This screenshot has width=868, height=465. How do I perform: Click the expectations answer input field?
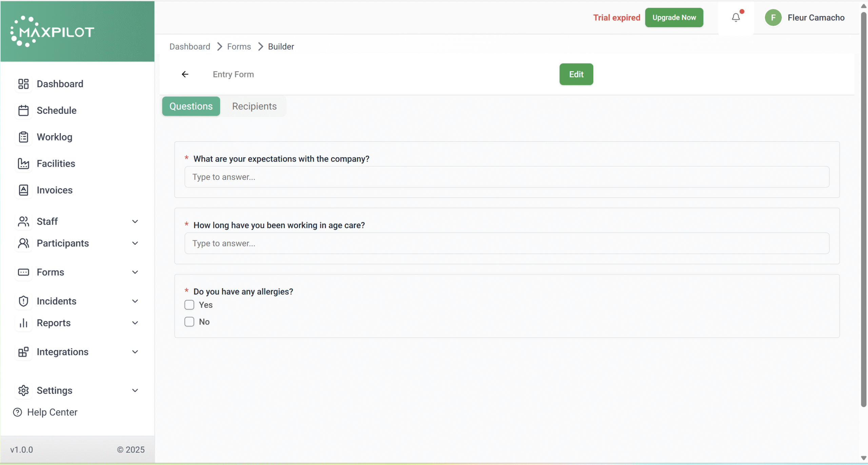[x=507, y=177]
